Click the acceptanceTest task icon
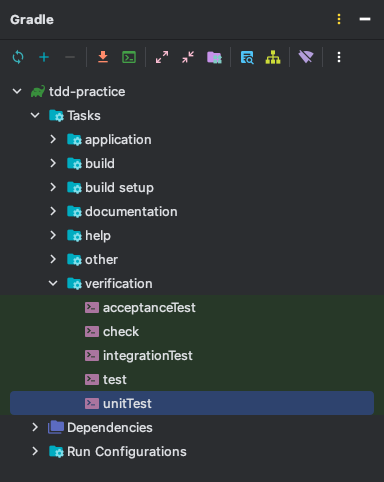 point(92,307)
